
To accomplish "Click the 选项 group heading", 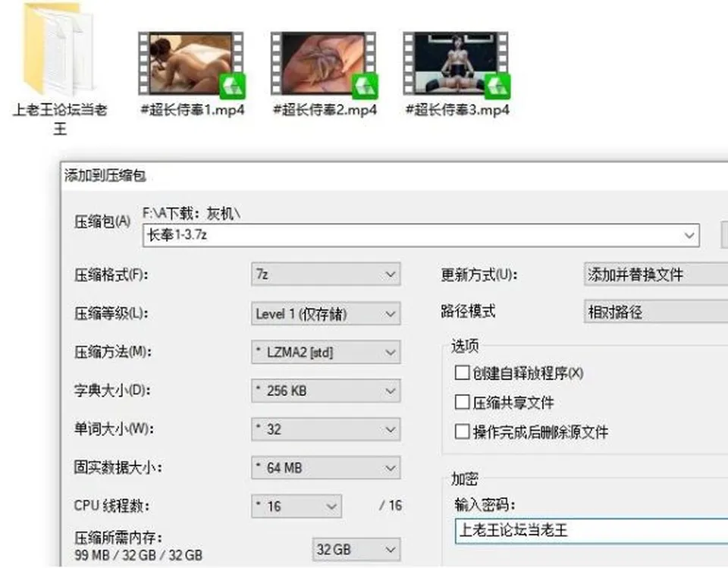I will point(465,346).
